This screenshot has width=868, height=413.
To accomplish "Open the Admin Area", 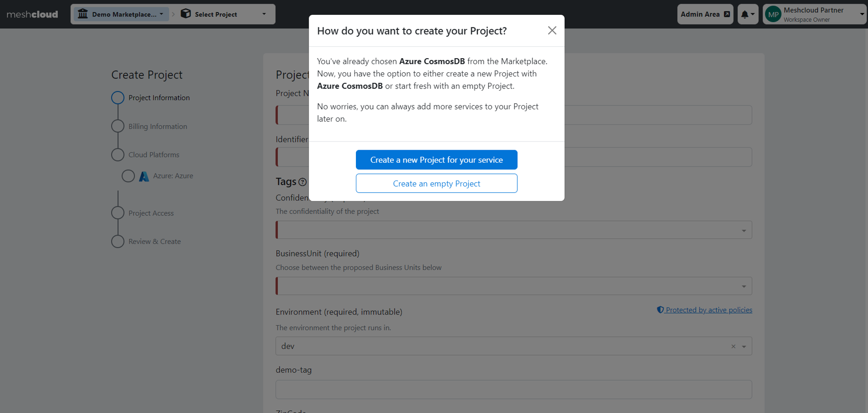I will (705, 14).
